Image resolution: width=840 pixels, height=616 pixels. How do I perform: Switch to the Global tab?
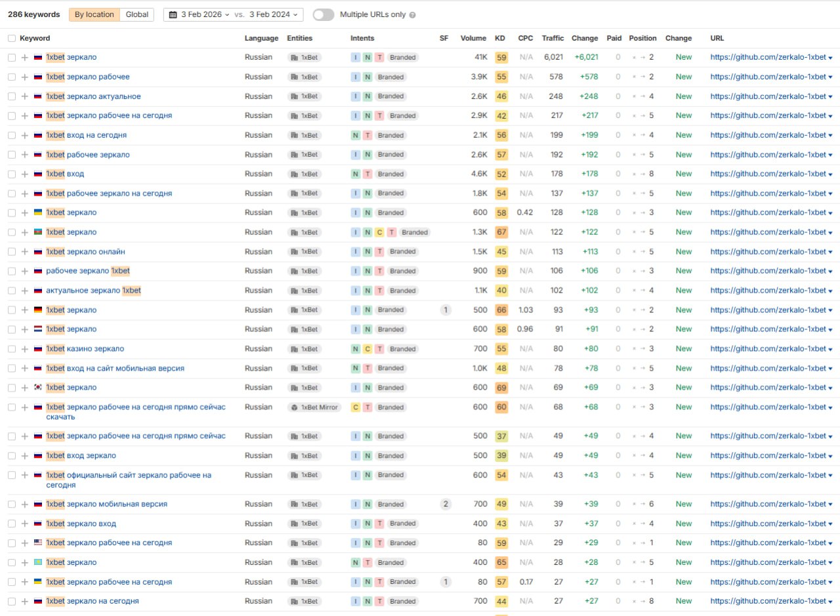point(136,14)
